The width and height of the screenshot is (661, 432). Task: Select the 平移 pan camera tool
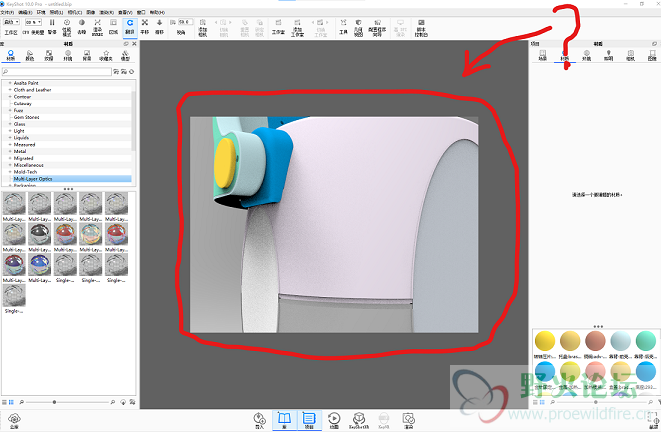click(145, 26)
